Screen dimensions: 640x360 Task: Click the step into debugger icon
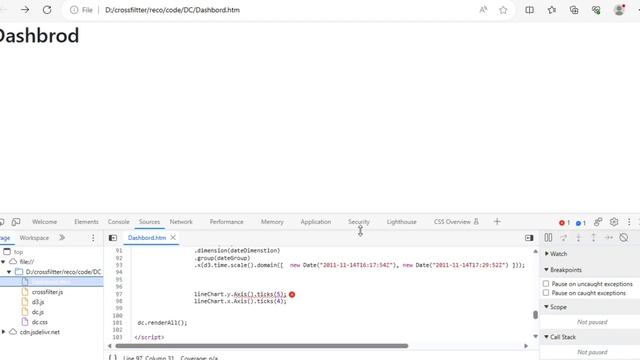(578, 237)
